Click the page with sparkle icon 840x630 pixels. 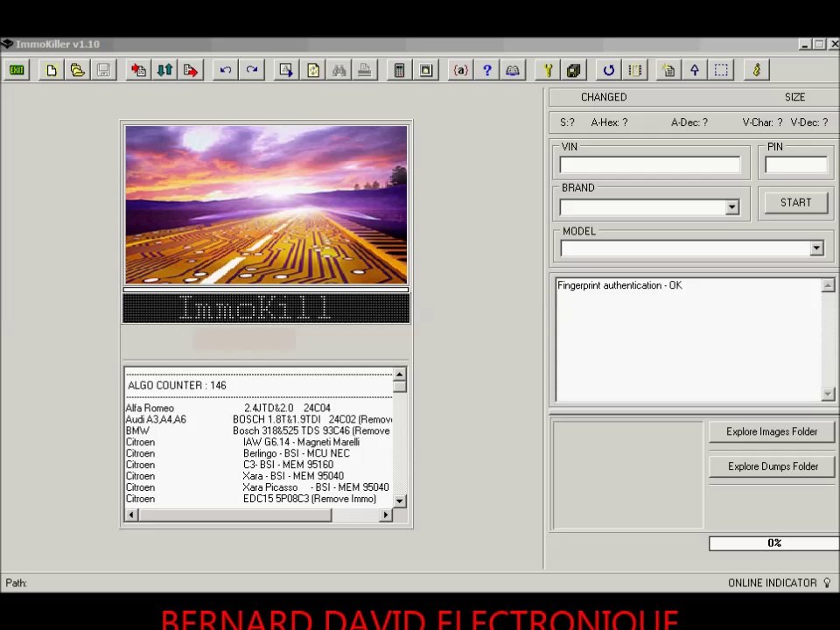pyautogui.click(x=668, y=70)
